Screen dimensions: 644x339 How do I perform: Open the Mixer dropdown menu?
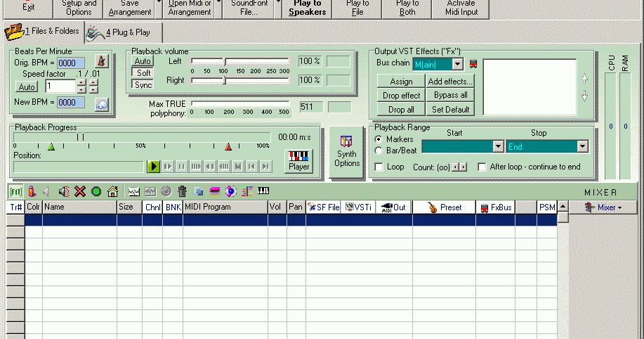pyautogui.click(x=603, y=207)
